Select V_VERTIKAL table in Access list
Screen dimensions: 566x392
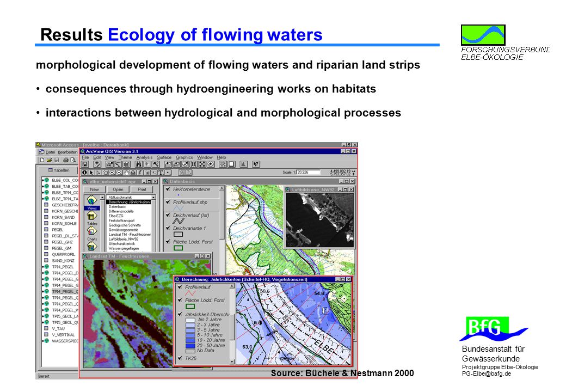coord(63,335)
